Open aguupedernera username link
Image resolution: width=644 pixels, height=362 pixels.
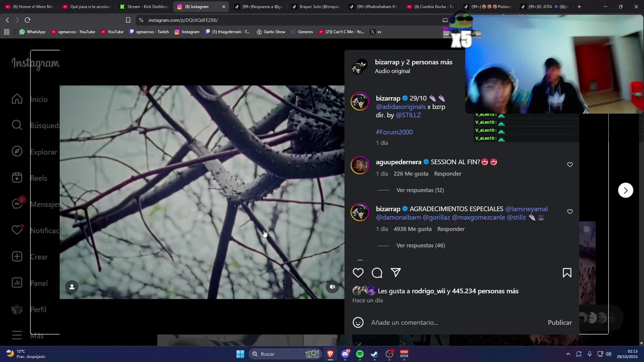(398, 162)
